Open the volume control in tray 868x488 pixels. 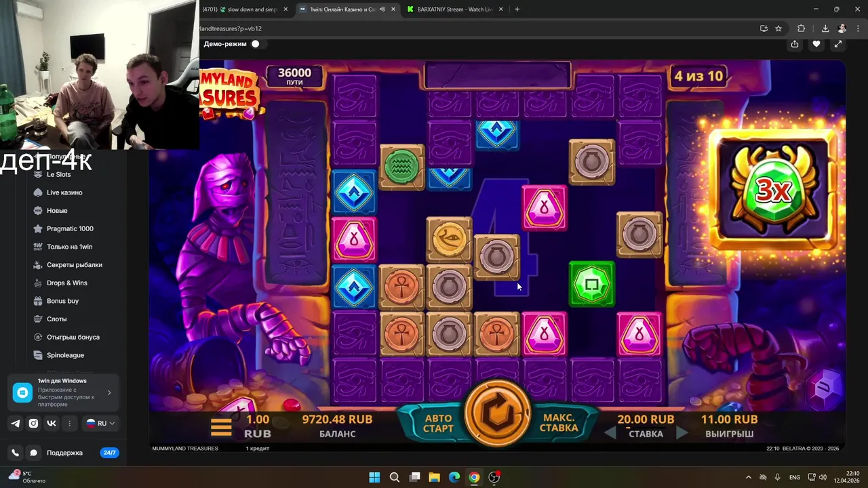(x=822, y=477)
